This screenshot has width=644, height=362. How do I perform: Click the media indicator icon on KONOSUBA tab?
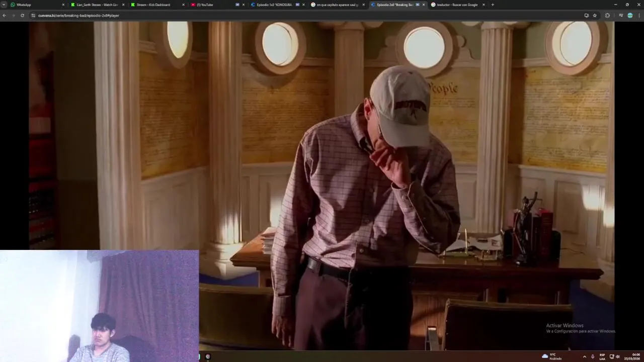(297, 5)
